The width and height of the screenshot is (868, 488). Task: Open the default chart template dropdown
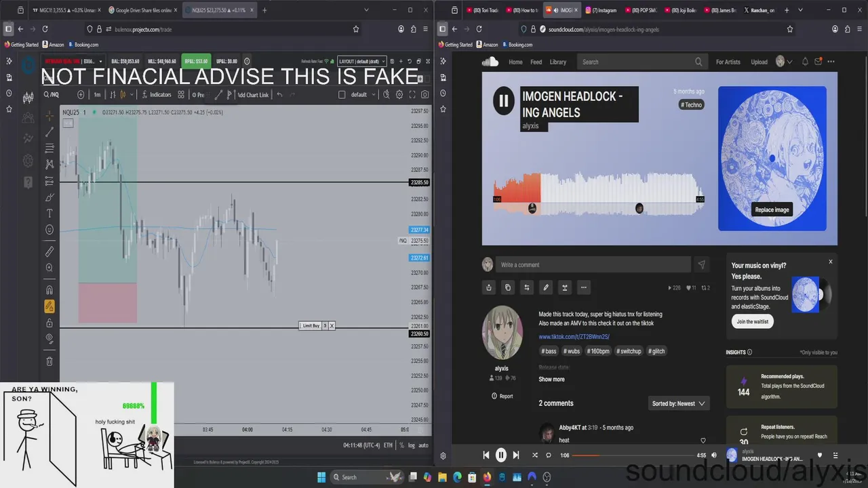coord(362,94)
